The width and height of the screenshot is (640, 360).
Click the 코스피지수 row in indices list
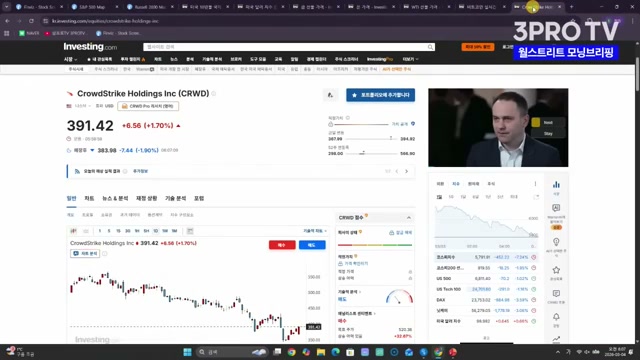tap(486, 258)
